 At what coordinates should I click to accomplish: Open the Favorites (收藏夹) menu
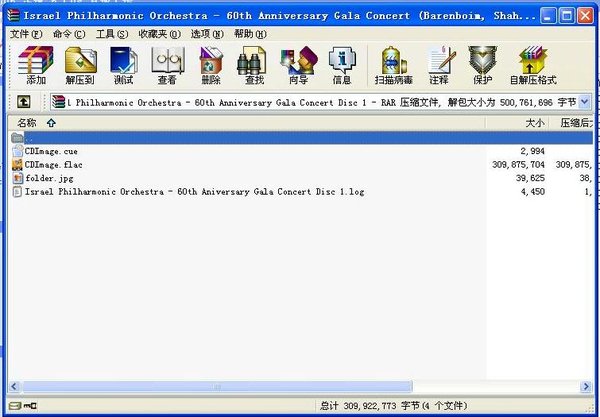tap(160, 34)
